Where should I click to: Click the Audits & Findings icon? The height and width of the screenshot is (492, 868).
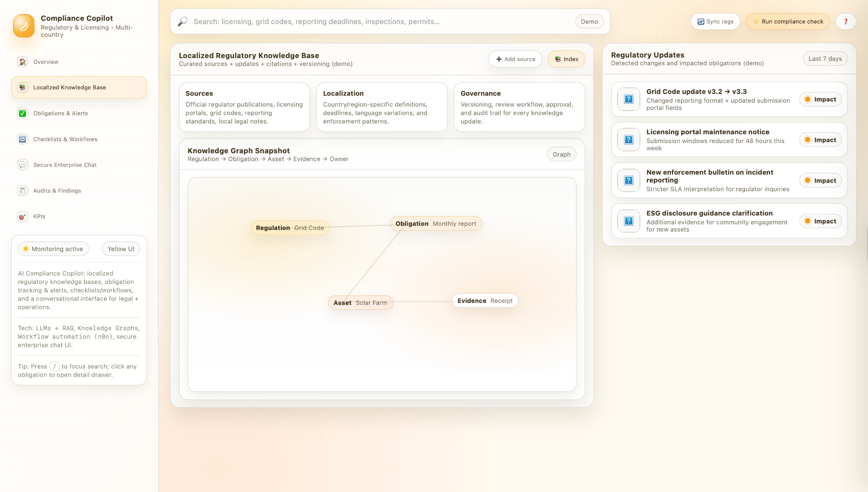22,191
